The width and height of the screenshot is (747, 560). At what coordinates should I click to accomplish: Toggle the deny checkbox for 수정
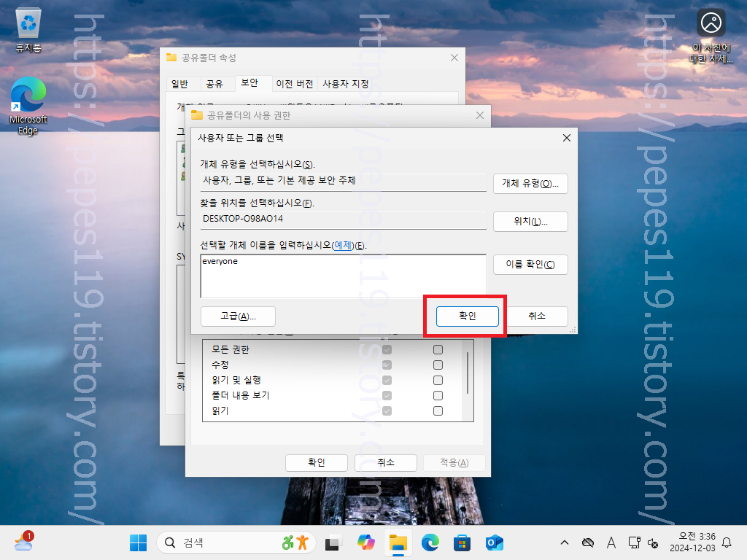tap(438, 365)
